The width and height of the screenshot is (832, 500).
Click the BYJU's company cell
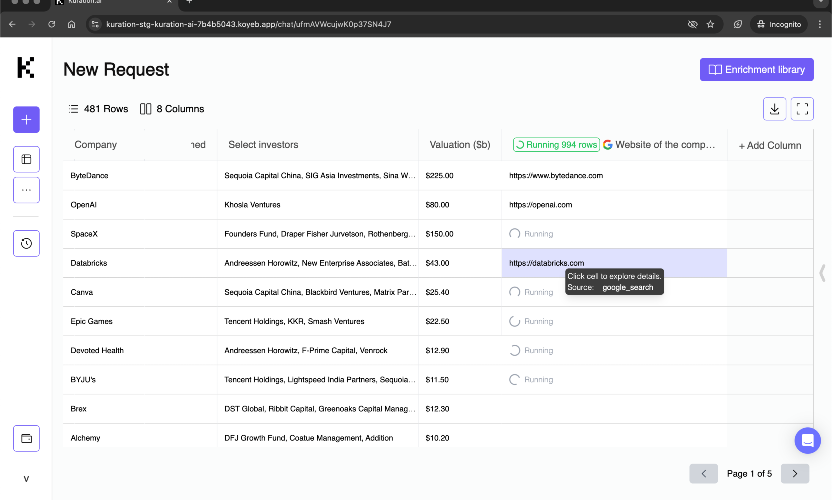[x=140, y=380]
